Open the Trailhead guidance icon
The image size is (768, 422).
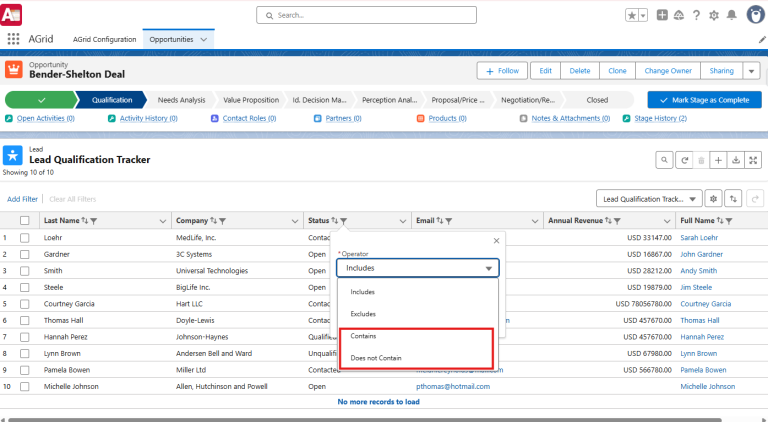pos(679,15)
